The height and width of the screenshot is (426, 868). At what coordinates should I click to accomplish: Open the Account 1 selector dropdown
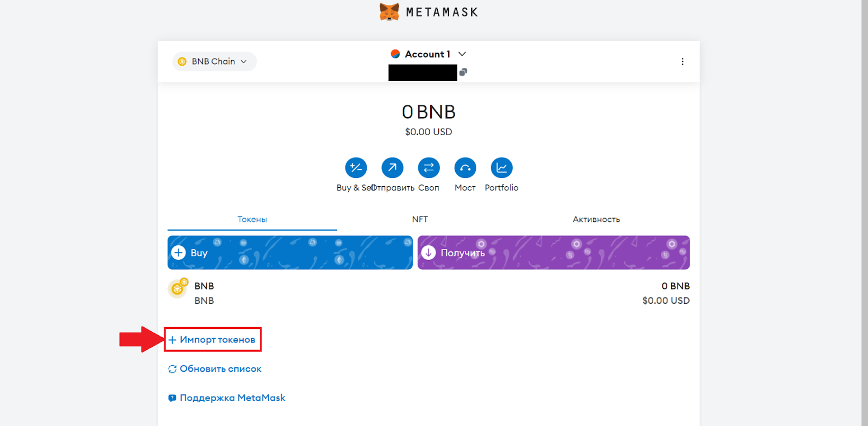coord(427,54)
